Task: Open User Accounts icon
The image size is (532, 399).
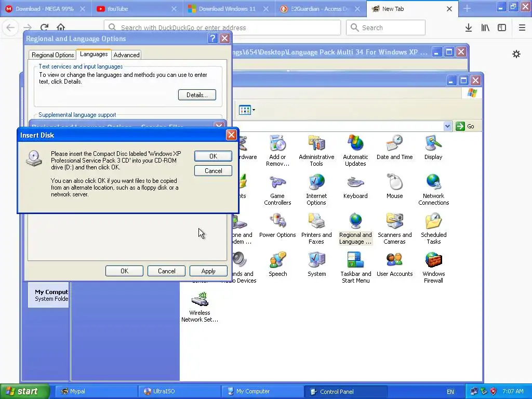Action: pyautogui.click(x=395, y=264)
